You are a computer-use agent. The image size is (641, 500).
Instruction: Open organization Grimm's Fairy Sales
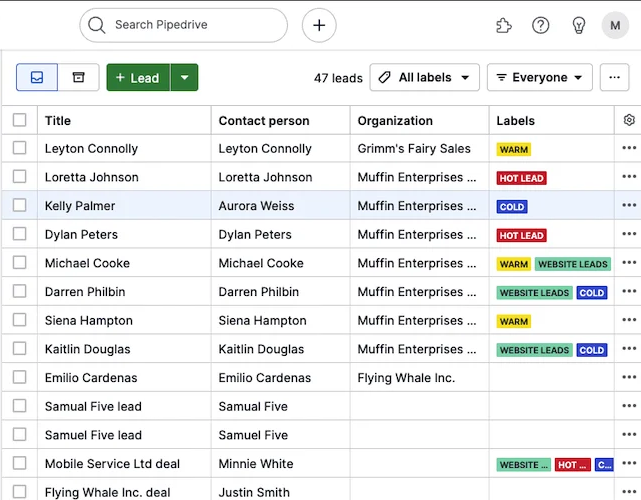click(414, 148)
